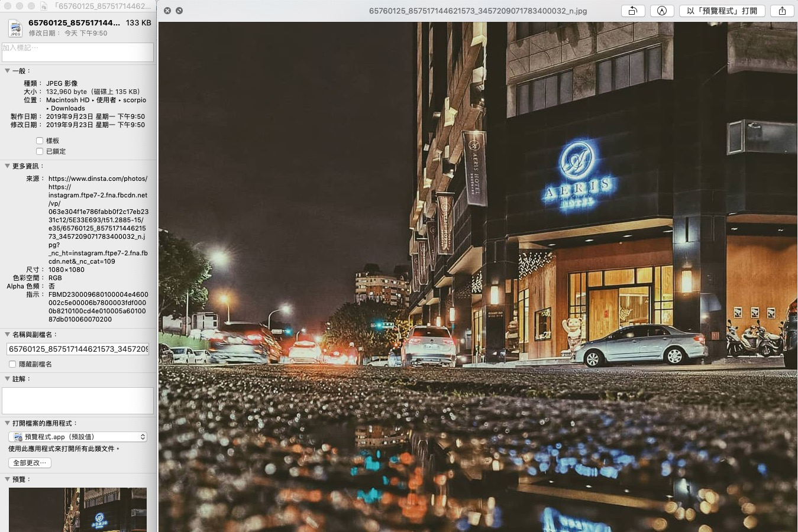Image resolution: width=798 pixels, height=532 pixels.
Task: Collapse the 更多資訊 section disclosure triangle
Action: click(x=6, y=166)
